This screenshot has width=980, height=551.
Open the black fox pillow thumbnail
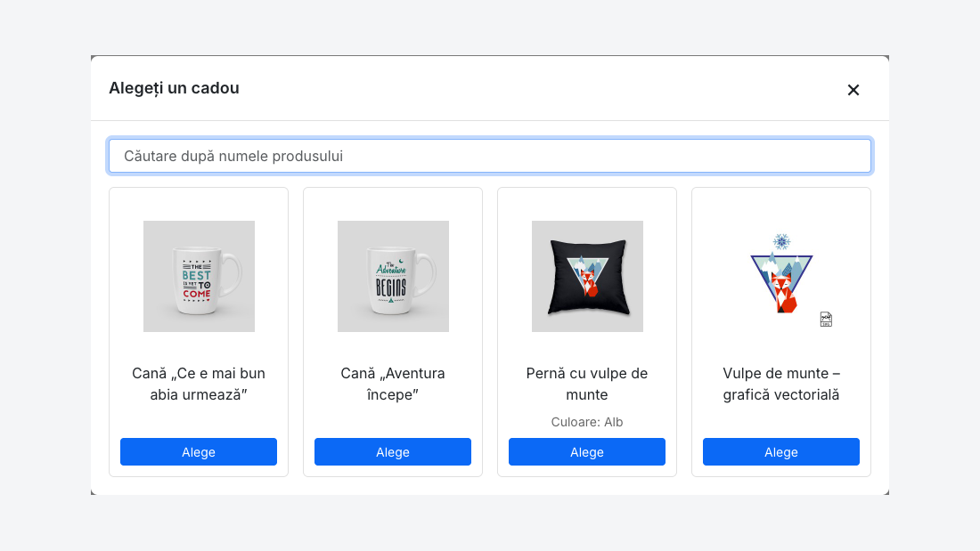tap(587, 276)
